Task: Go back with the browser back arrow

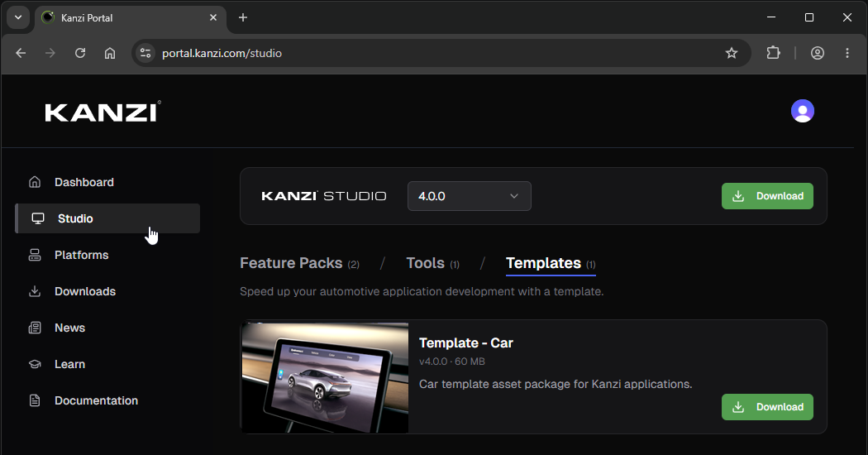Action: [x=21, y=53]
